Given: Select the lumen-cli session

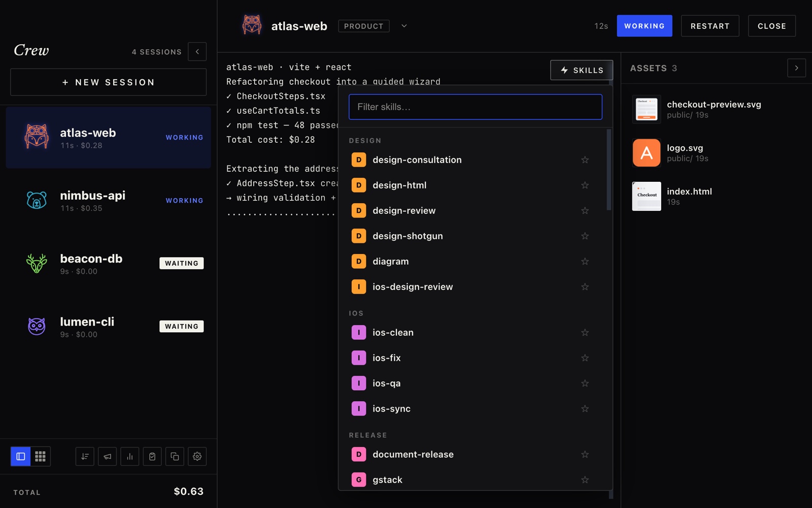Looking at the screenshot, I should click(108, 326).
